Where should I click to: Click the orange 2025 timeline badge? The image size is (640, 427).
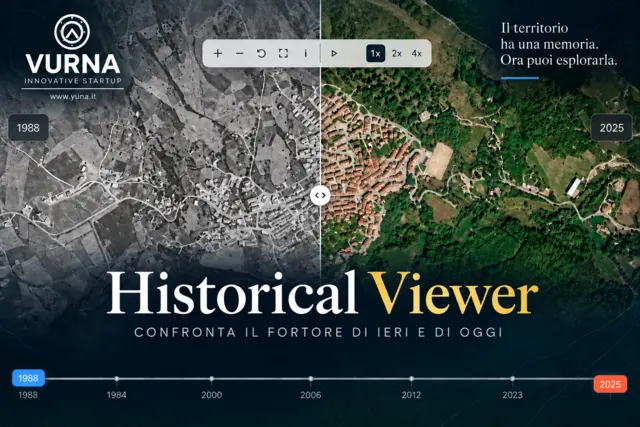point(610,384)
